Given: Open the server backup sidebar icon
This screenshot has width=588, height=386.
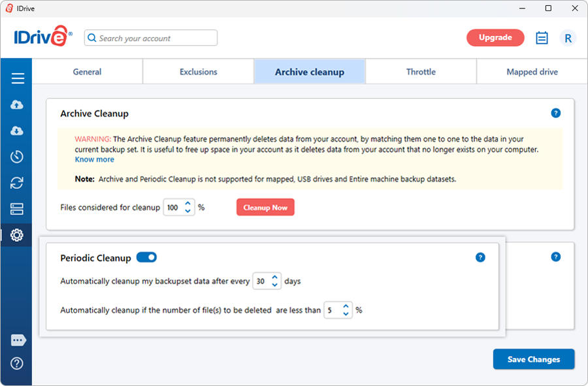Looking at the screenshot, I should tap(18, 209).
